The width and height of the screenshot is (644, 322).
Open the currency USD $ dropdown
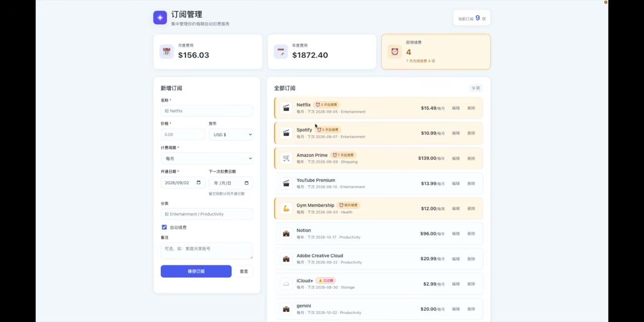231,134
